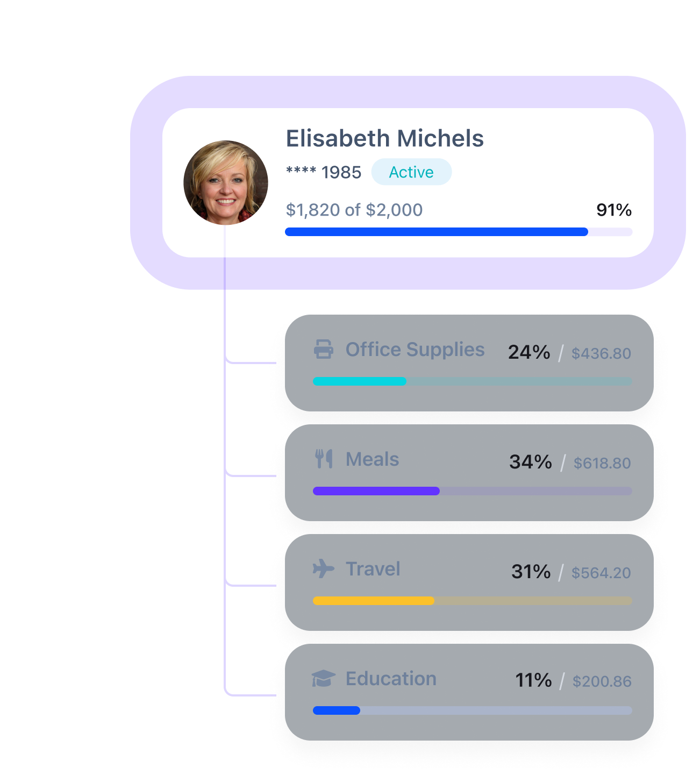Click Elisabeth Michels' profile photo
This screenshot has width=700, height=775.
[x=226, y=183]
